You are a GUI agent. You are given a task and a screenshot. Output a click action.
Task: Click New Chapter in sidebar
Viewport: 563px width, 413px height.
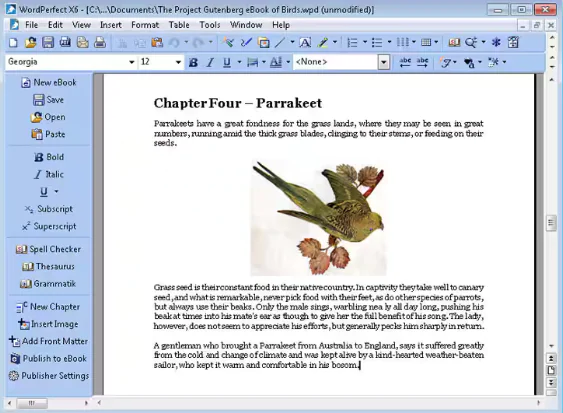(x=48, y=307)
